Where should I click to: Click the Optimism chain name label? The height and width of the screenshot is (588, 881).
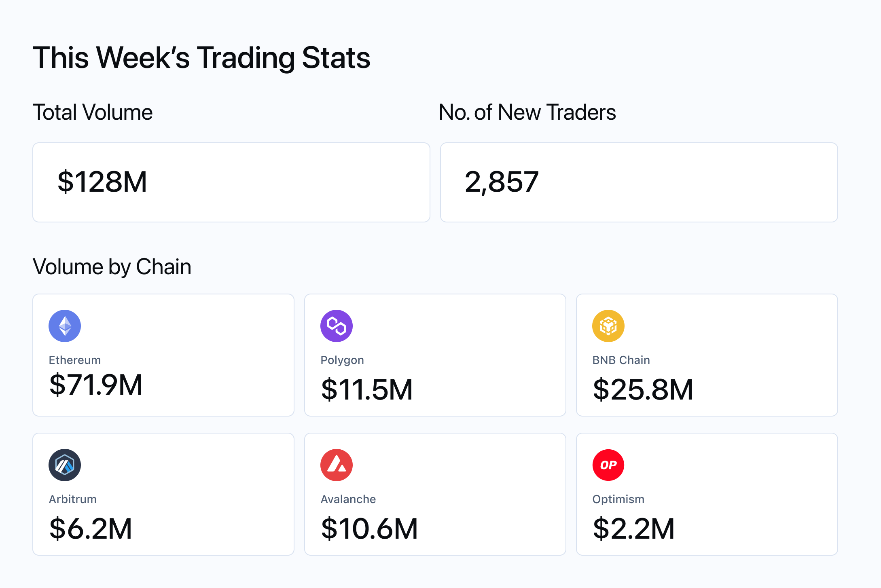coord(618,499)
